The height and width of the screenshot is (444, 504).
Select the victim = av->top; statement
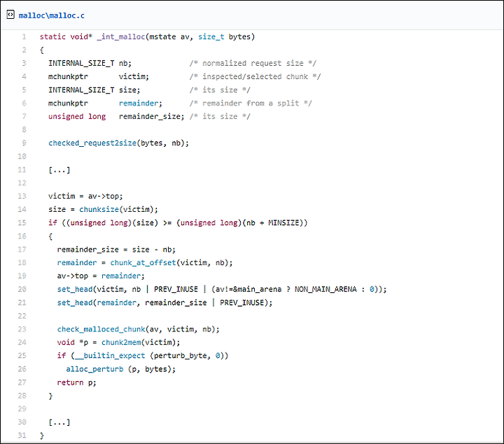click(x=85, y=196)
